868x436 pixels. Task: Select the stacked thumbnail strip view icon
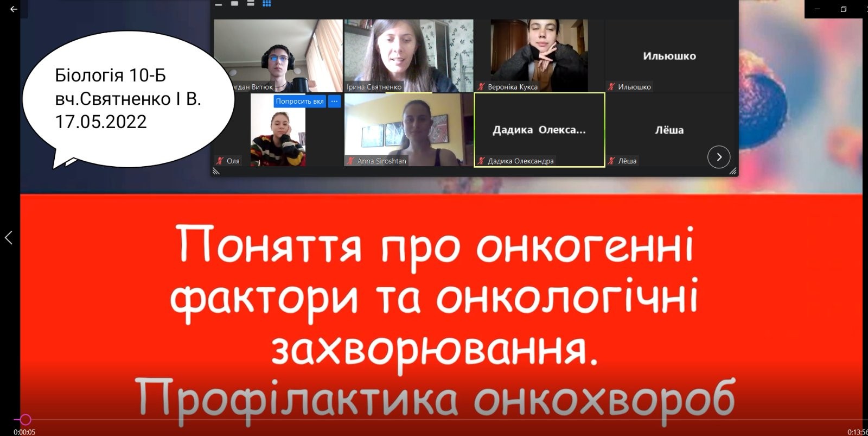[x=251, y=3]
